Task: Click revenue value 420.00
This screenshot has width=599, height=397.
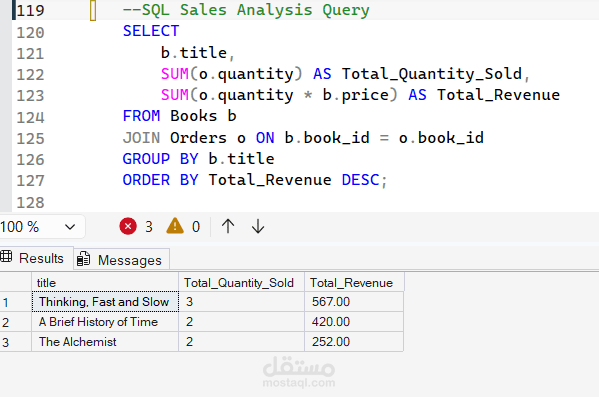Action: click(354, 322)
